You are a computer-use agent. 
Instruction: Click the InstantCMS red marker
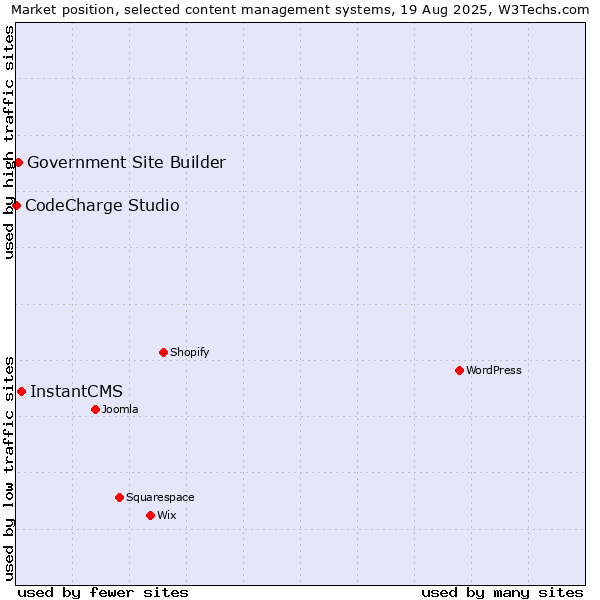(21, 391)
